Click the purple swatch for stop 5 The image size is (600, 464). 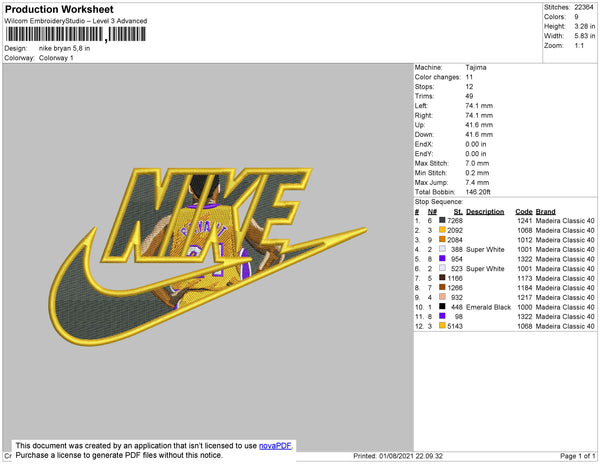point(442,259)
